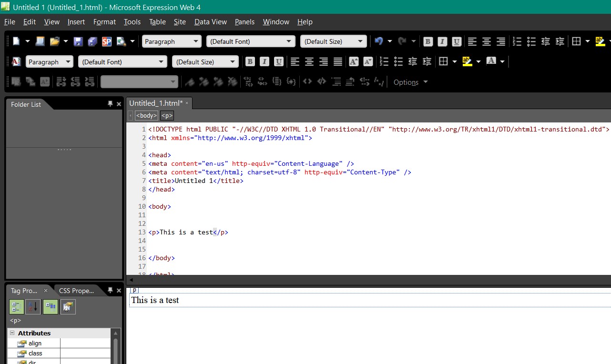Toggle alphabetical A-Z sort in Tag Properties
The height and width of the screenshot is (364, 611).
(x=33, y=307)
